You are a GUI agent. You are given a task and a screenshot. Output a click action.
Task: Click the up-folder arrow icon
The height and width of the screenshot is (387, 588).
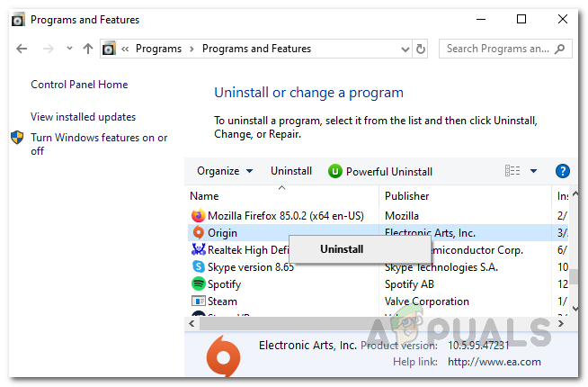pyautogui.click(x=87, y=49)
